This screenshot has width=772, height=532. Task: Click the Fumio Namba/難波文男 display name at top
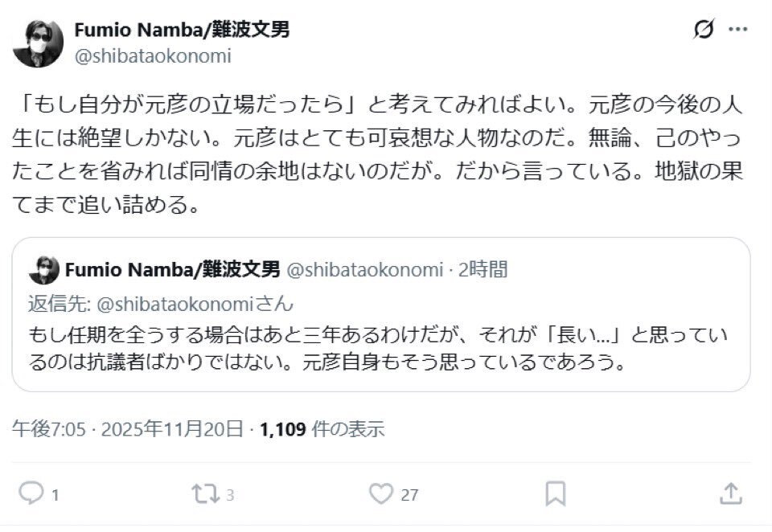point(182,31)
